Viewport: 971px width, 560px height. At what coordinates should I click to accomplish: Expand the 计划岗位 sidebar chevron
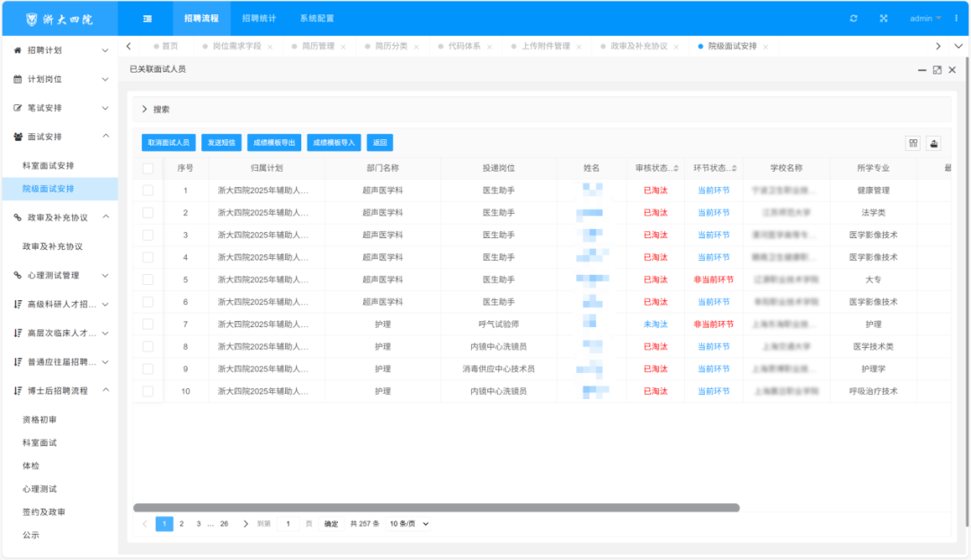105,79
